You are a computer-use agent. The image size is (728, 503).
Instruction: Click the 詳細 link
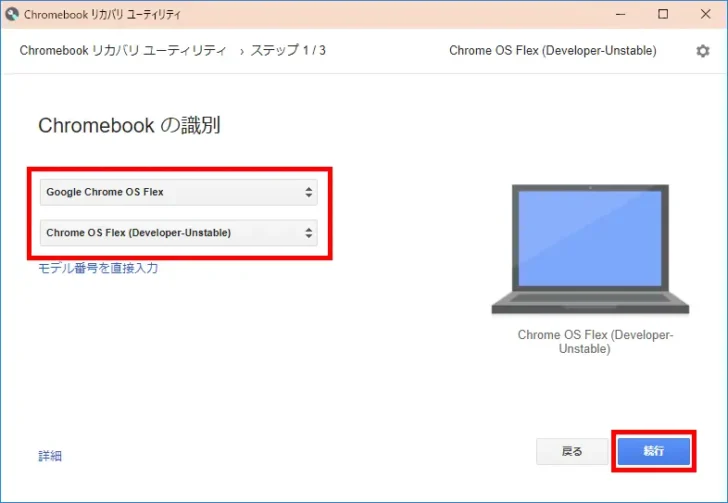tap(50, 456)
